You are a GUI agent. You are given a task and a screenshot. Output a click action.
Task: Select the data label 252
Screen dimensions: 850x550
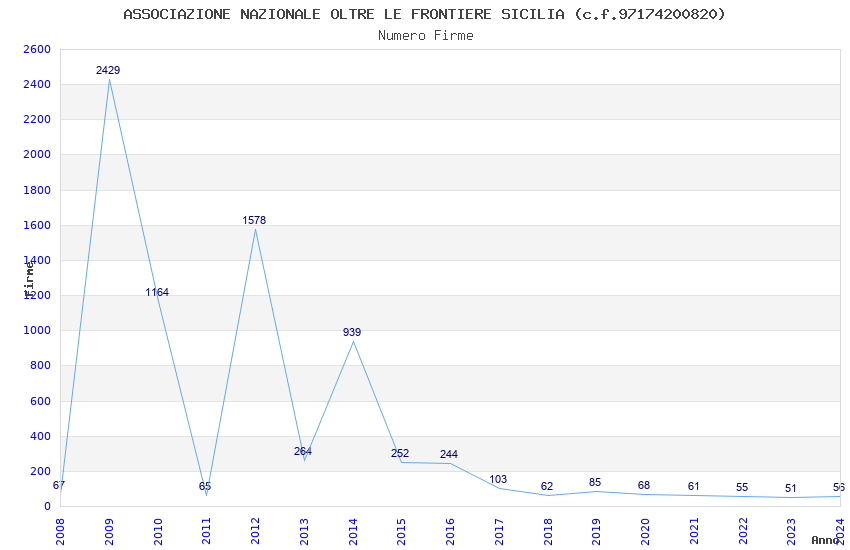pos(400,453)
